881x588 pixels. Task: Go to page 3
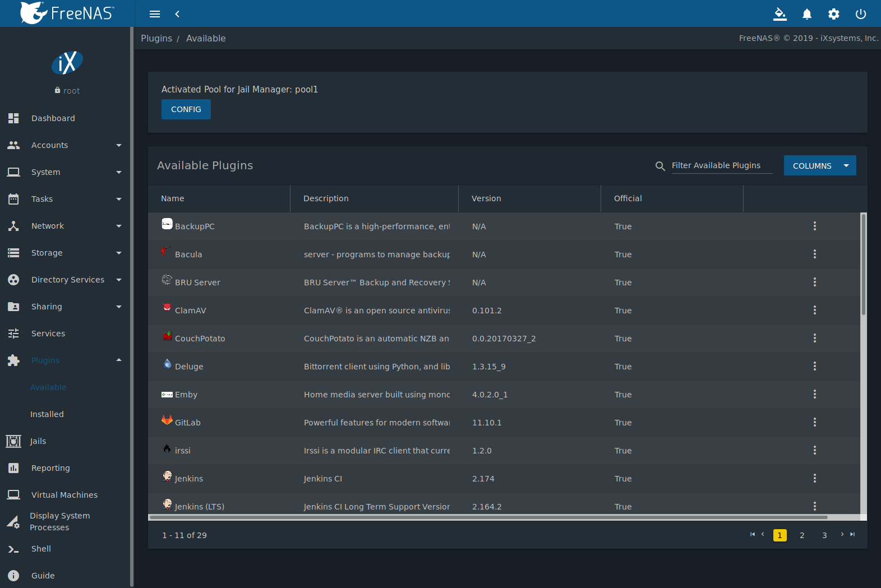(x=824, y=535)
